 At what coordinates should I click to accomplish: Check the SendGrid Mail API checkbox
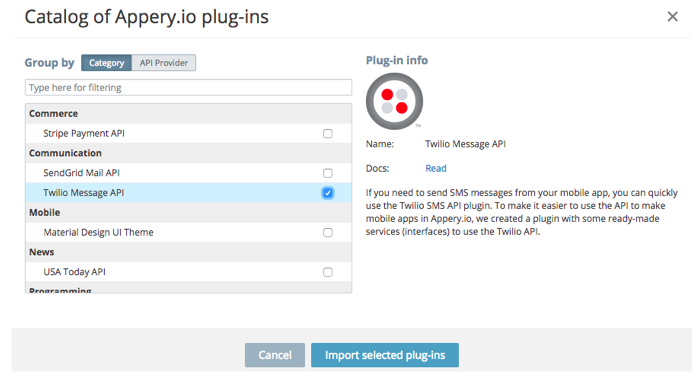(328, 173)
